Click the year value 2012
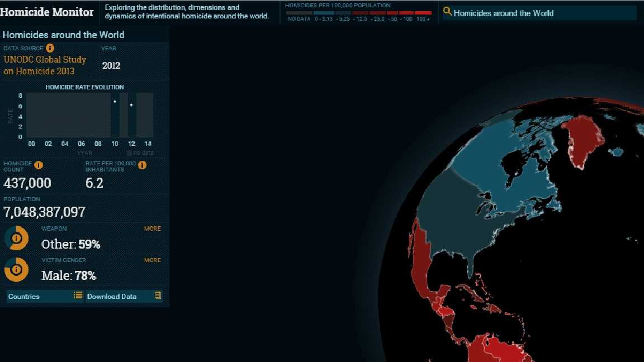Image resolution: width=644 pixels, height=362 pixels. (111, 66)
